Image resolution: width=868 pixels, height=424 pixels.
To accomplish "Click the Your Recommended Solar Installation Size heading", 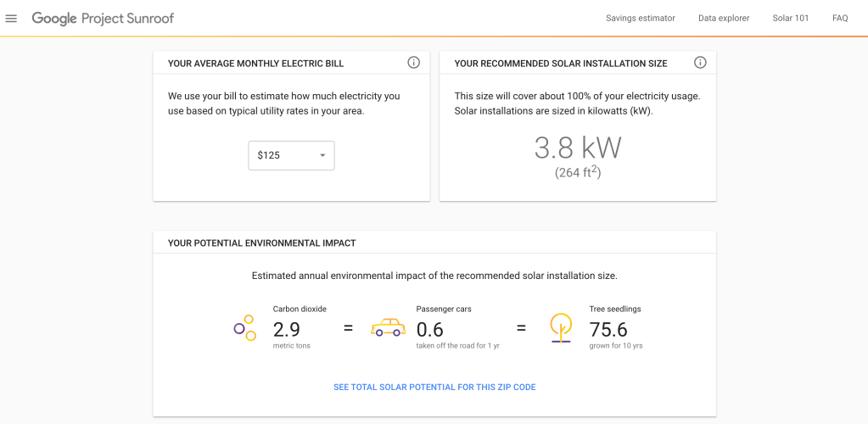I will [561, 64].
